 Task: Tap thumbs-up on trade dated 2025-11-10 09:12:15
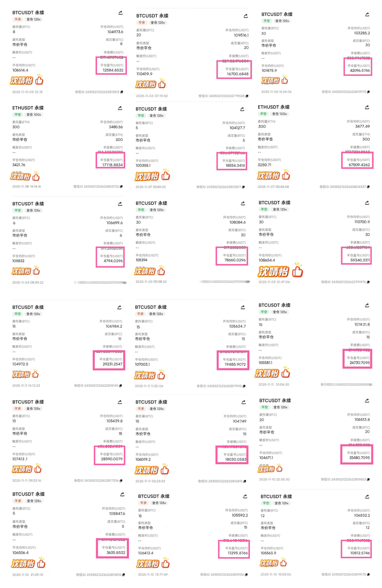tap(39, 80)
